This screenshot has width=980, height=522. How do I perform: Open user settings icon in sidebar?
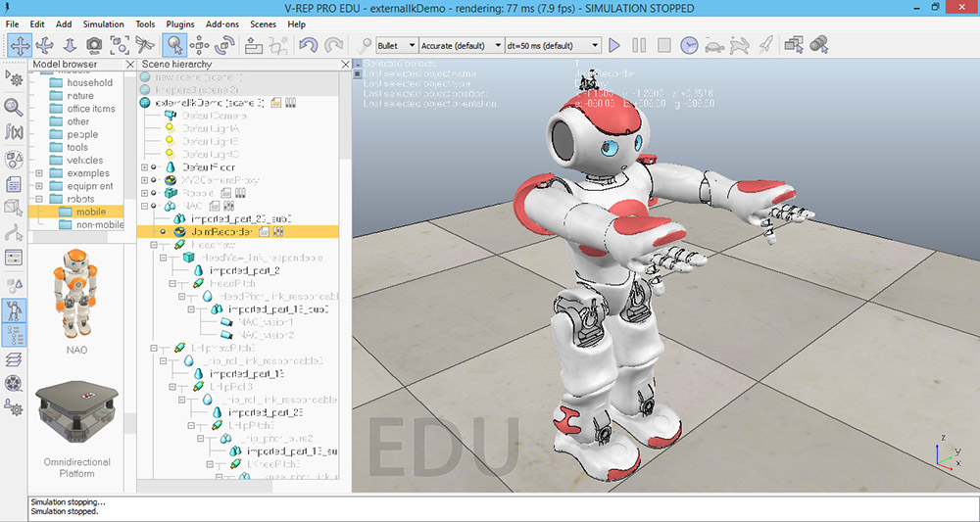coord(14,407)
